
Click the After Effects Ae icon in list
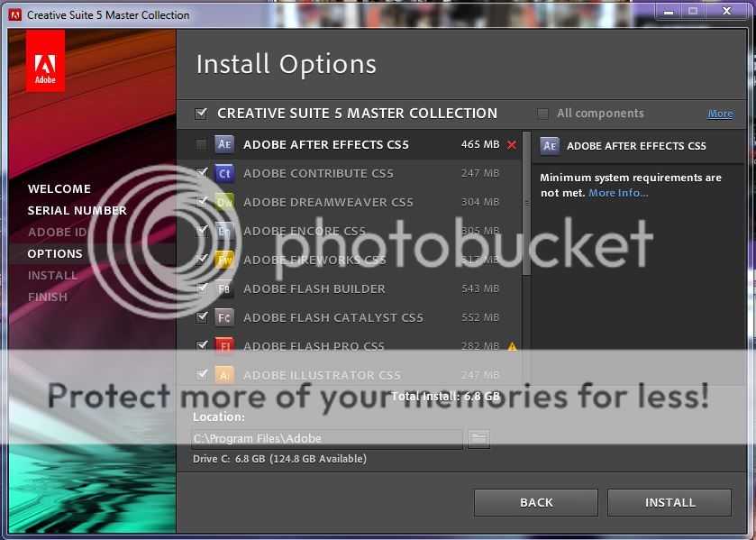pos(224,144)
